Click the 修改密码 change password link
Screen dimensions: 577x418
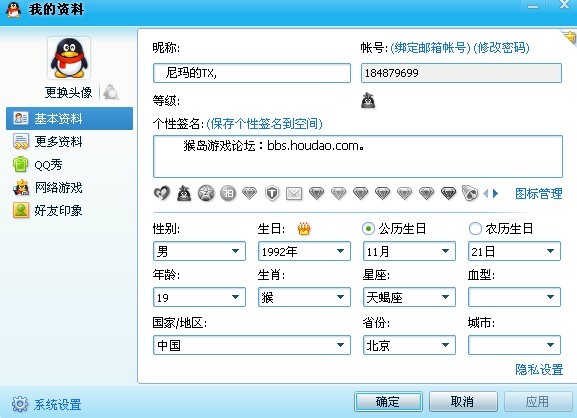(501, 48)
